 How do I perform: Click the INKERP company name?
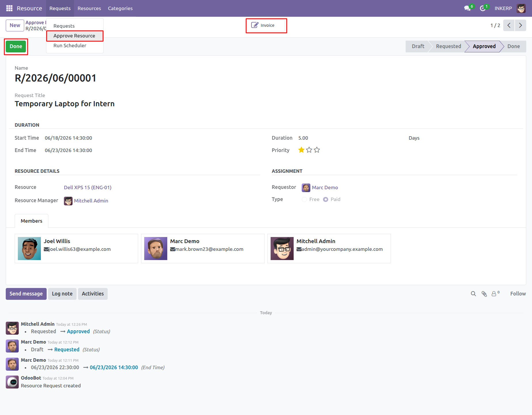coord(503,8)
